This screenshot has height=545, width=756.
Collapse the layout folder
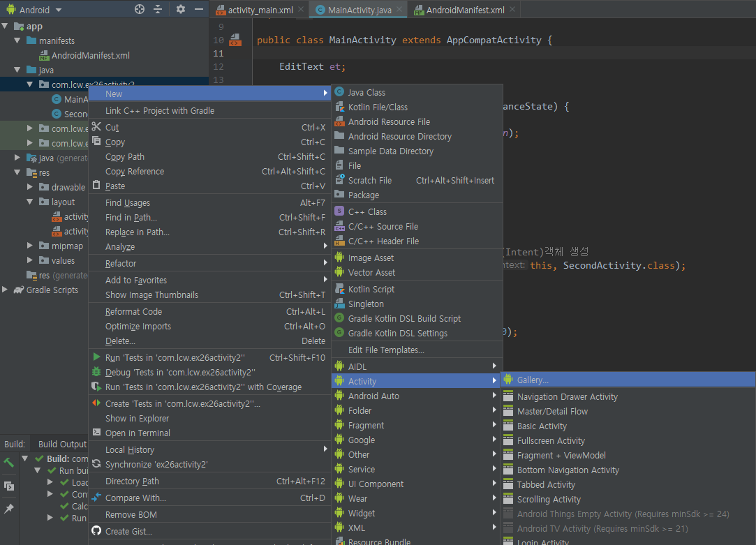(x=30, y=202)
